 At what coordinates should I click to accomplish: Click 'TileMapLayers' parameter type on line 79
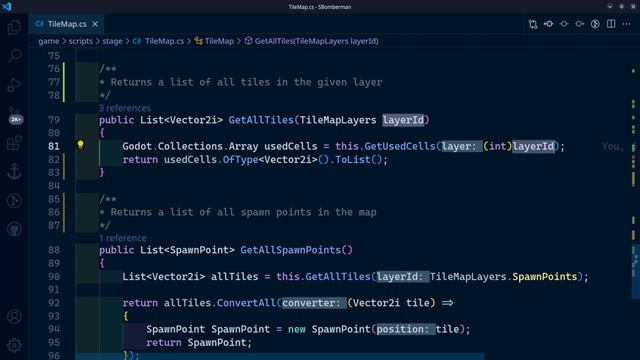tap(338, 120)
